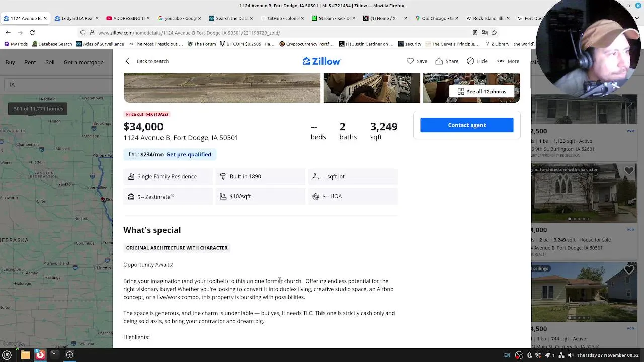Open the file manager folder icon in taskbar
This screenshot has width=644, height=362.
[25, 355]
